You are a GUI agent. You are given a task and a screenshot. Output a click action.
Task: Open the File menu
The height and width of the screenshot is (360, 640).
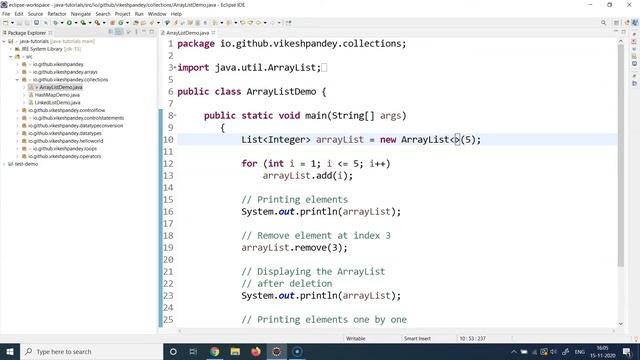(6, 14)
